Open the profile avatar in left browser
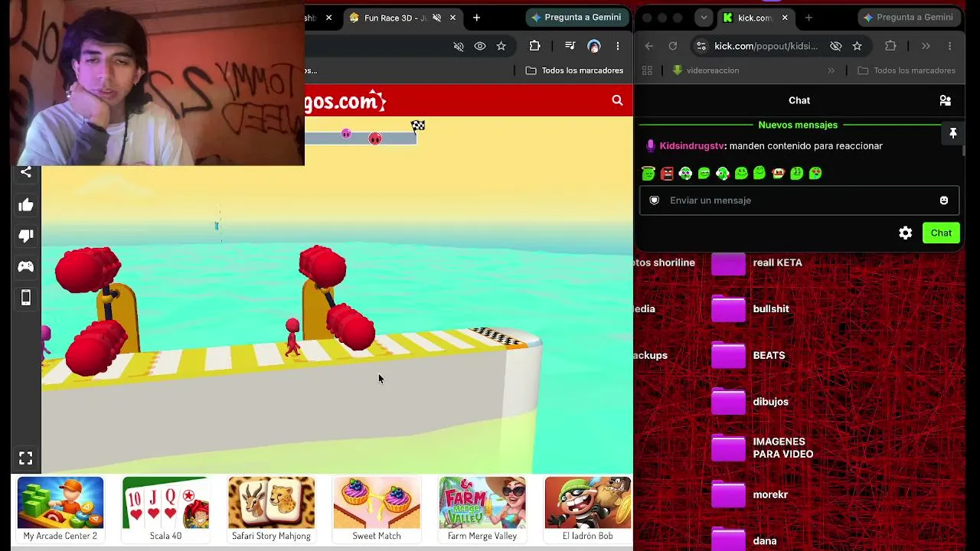 [x=594, y=46]
